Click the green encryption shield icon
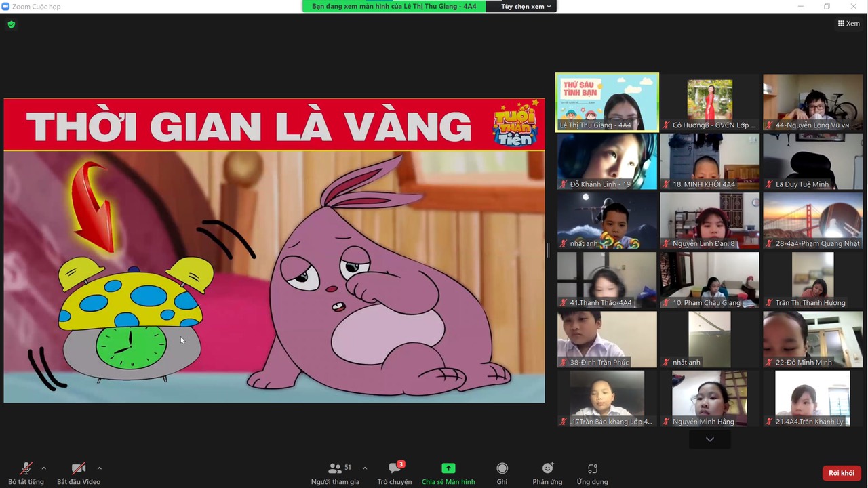This screenshot has height=488, width=868. pyautogui.click(x=11, y=24)
